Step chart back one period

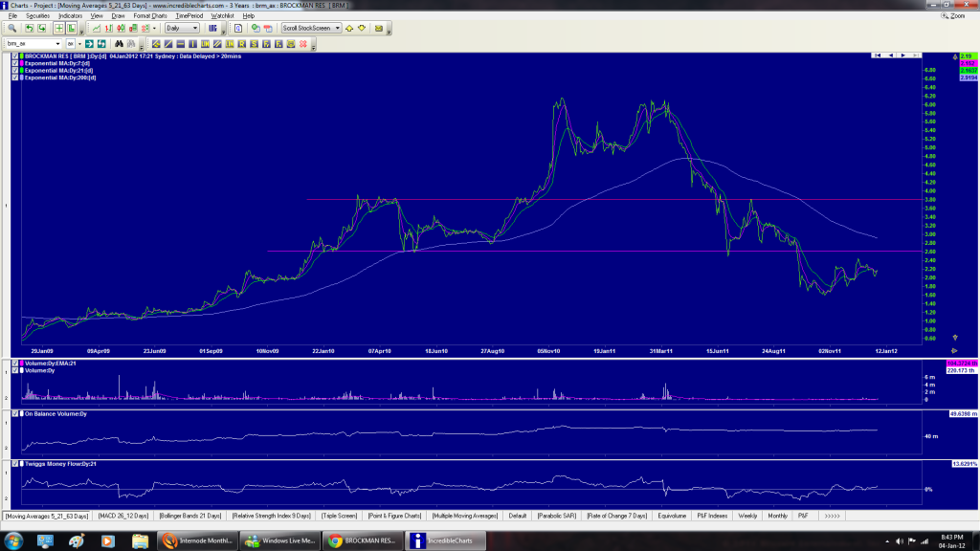tap(891, 55)
